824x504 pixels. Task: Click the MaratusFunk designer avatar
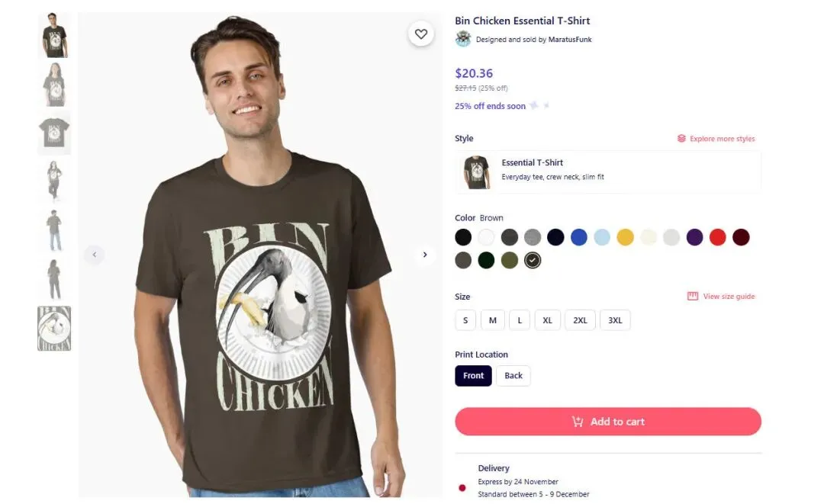pos(463,39)
